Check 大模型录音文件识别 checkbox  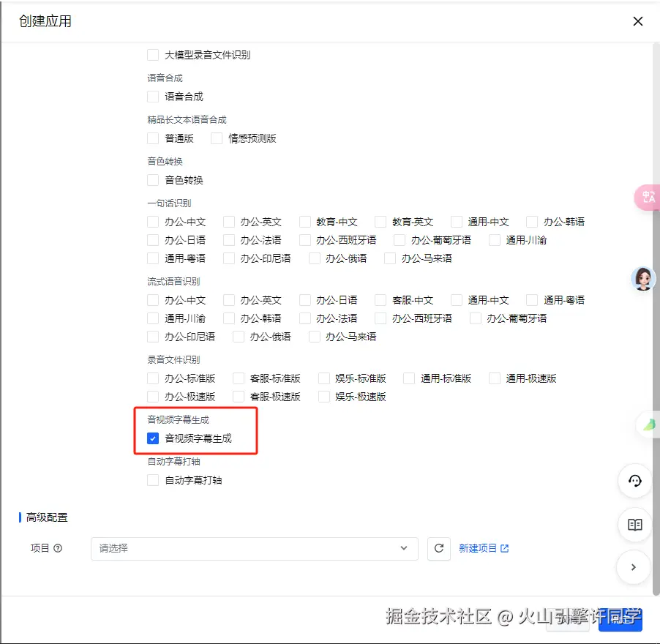pyautogui.click(x=153, y=55)
